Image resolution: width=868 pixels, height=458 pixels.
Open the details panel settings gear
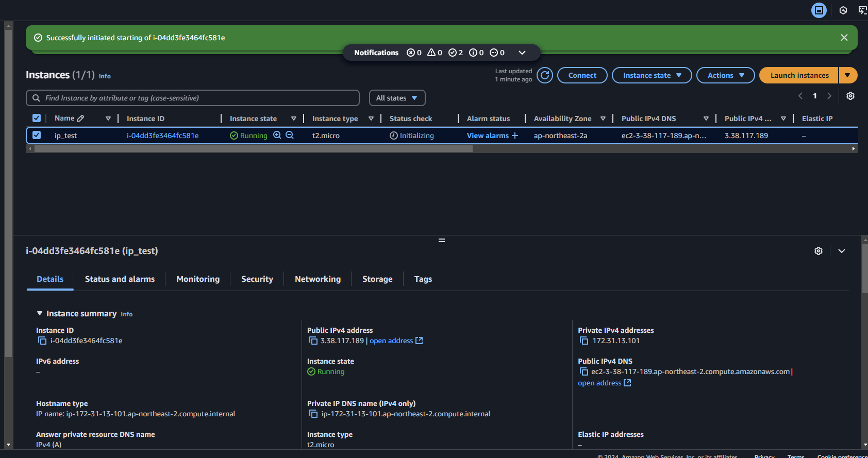pos(819,251)
